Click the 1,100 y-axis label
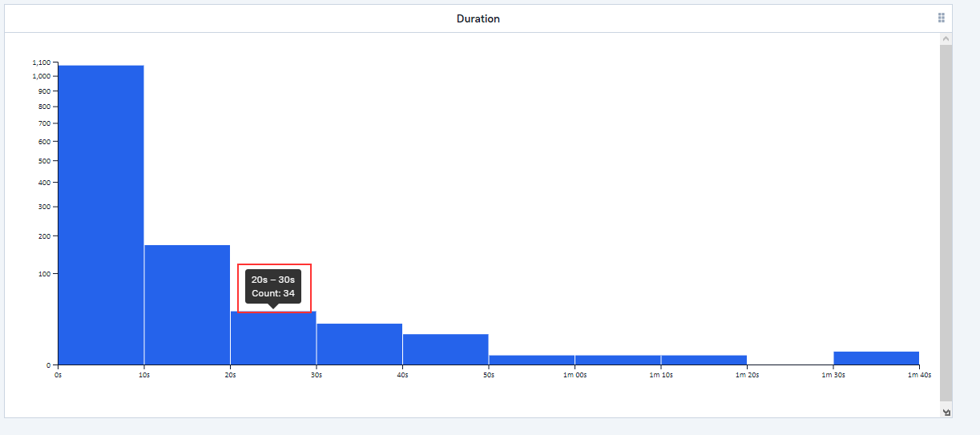The width and height of the screenshot is (980, 435). [x=42, y=62]
